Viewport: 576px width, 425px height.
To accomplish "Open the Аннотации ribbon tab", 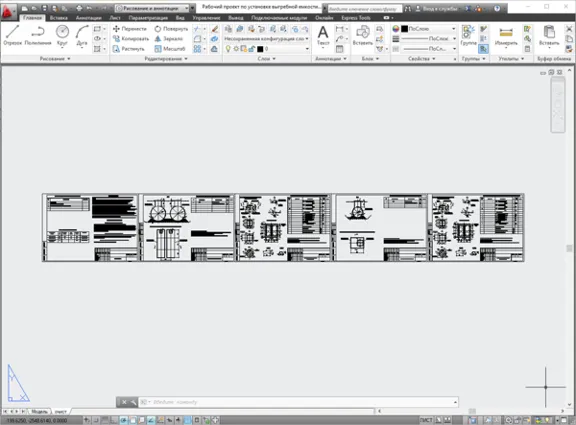I will point(89,18).
